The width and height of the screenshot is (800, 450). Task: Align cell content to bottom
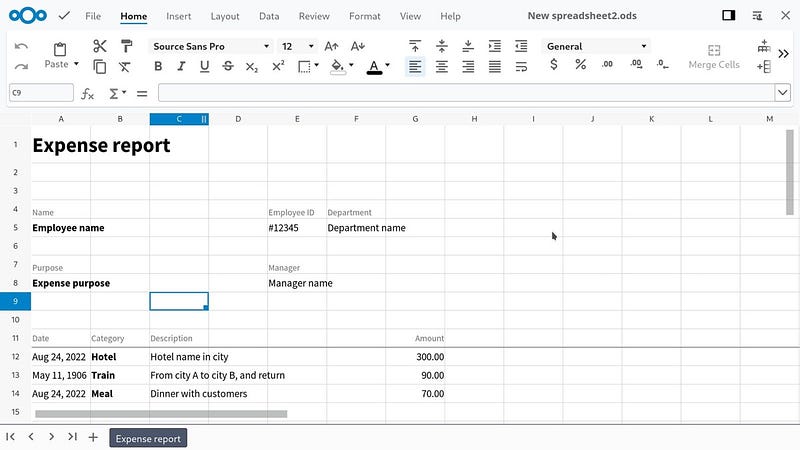468,46
